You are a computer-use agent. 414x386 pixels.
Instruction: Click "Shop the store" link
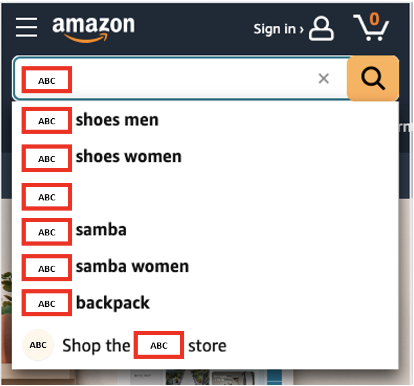[144, 345]
